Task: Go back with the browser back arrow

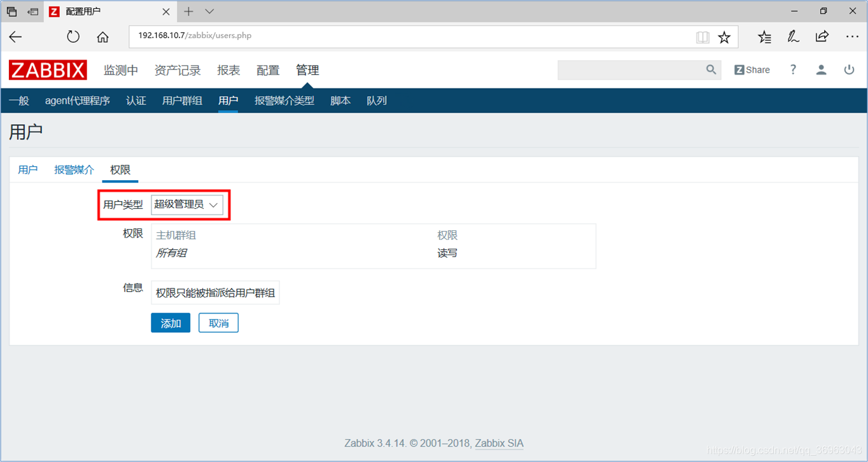Action: click(16, 36)
